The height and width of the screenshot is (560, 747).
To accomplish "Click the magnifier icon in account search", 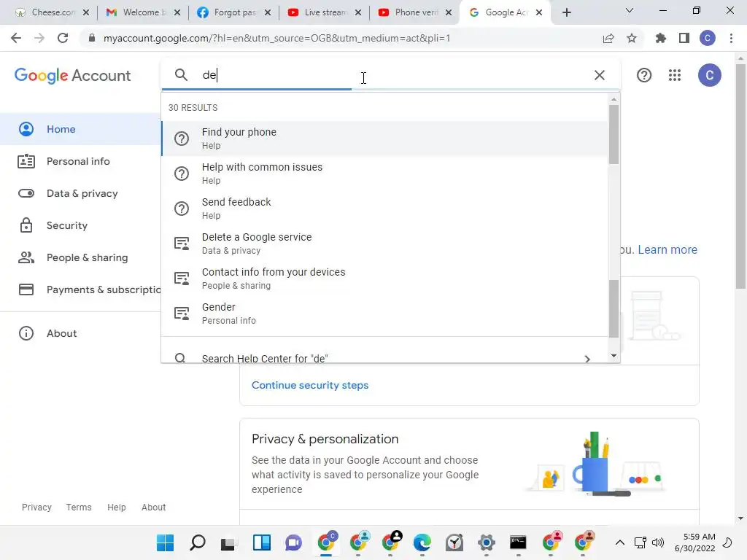I will tap(181, 75).
